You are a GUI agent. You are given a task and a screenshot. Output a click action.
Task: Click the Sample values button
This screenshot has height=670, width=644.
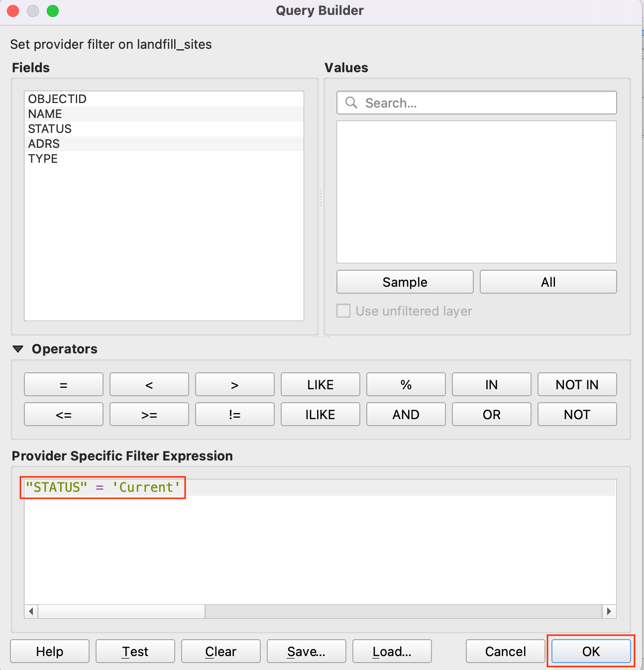click(x=405, y=282)
